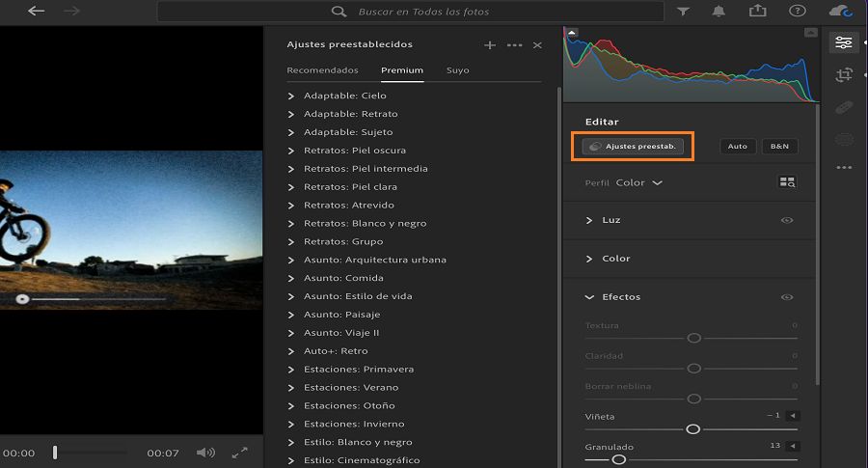Select the crop and rotate tool

pyautogui.click(x=845, y=74)
